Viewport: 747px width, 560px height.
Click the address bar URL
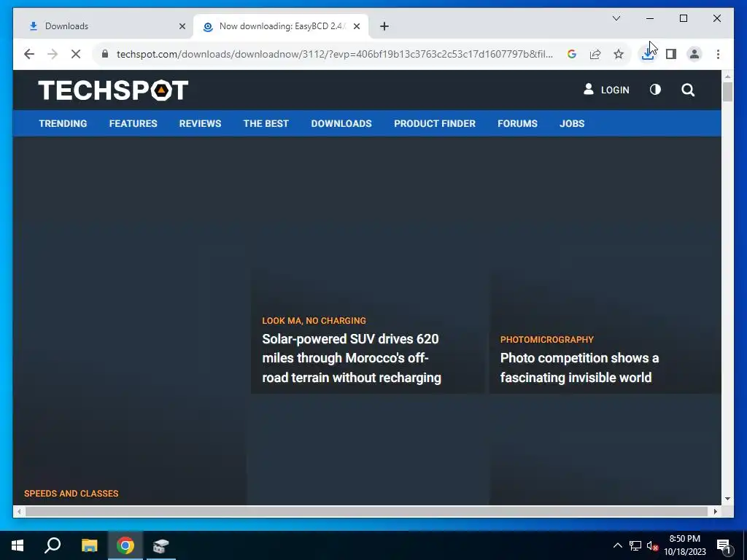click(x=334, y=54)
